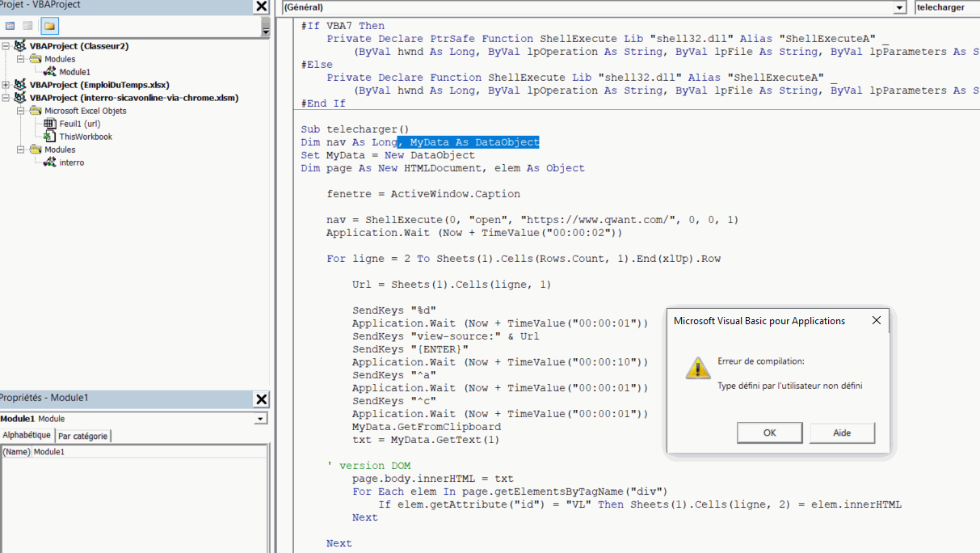Switch to the Alphabétique tab

coord(27,435)
